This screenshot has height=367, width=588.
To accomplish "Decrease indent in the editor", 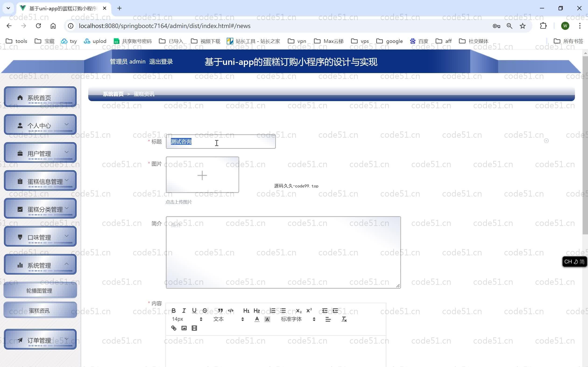I will click(x=325, y=311).
